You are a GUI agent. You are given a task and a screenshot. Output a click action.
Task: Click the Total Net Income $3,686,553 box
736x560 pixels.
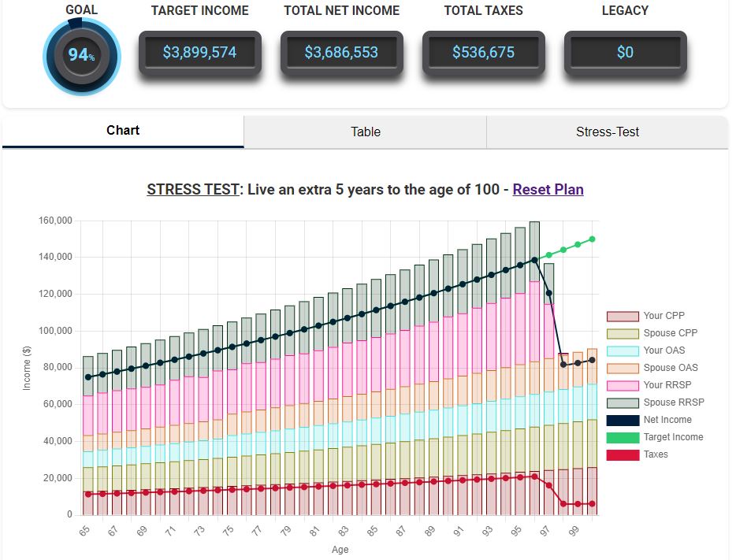[341, 53]
